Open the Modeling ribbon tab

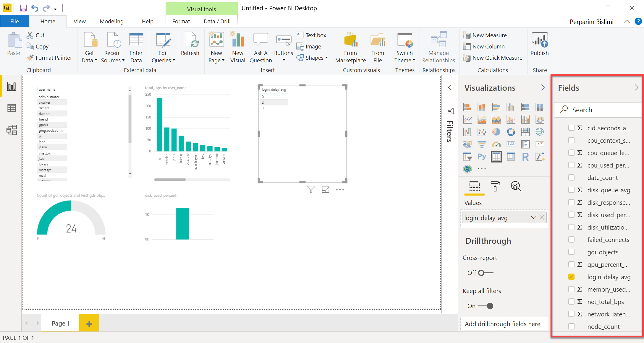[x=111, y=21]
